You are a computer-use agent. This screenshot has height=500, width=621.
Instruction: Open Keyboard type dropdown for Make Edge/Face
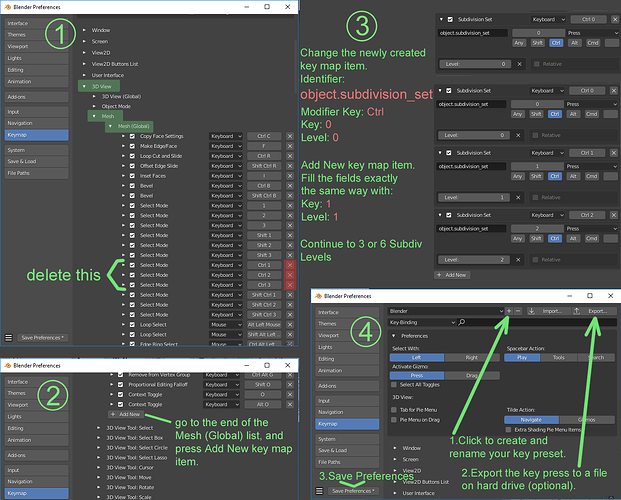[226, 146]
